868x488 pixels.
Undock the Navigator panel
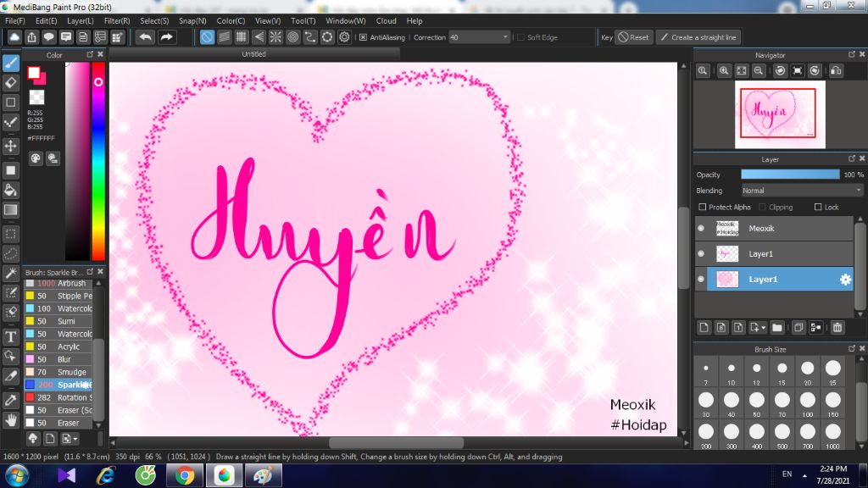(851, 54)
